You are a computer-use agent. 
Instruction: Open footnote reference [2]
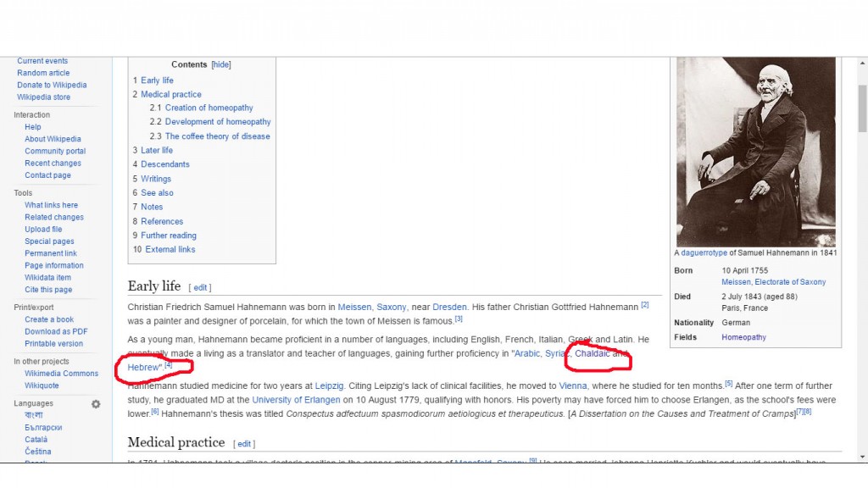645,305
